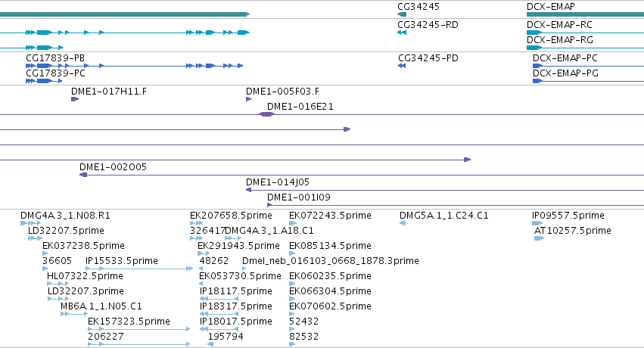Image resolution: width=644 pixels, height=348 pixels.
Task: Select the DCX-EMAP teal gene bar
Action: point(585,14)
